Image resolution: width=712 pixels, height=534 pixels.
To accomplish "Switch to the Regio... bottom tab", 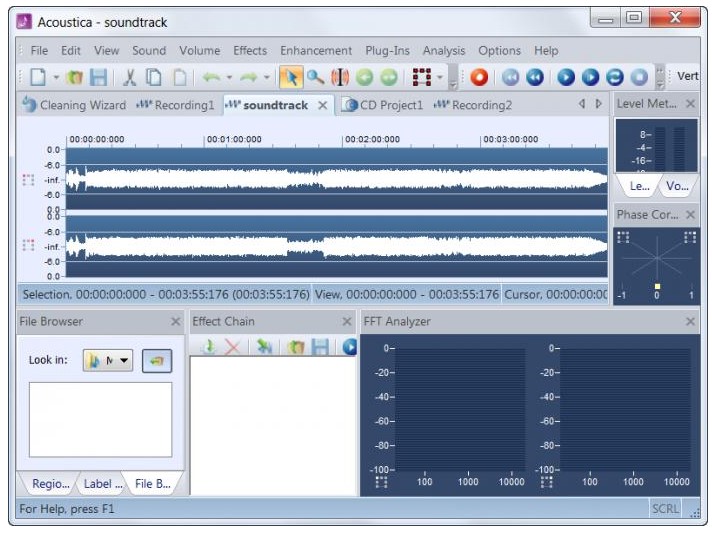I will point(50,484).
